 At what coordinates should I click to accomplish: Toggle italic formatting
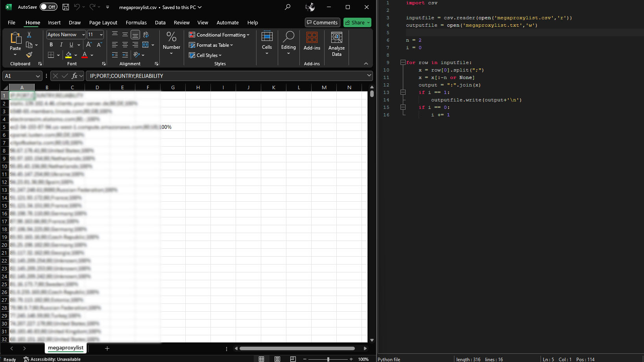pyautogui.click(x=61, y=44)
